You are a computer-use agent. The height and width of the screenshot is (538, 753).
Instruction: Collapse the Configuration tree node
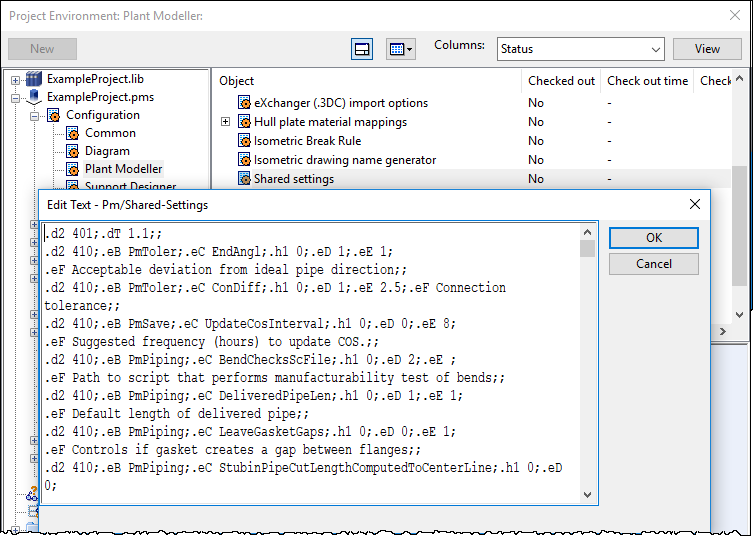pyautogui.click(x=34, y=115)
